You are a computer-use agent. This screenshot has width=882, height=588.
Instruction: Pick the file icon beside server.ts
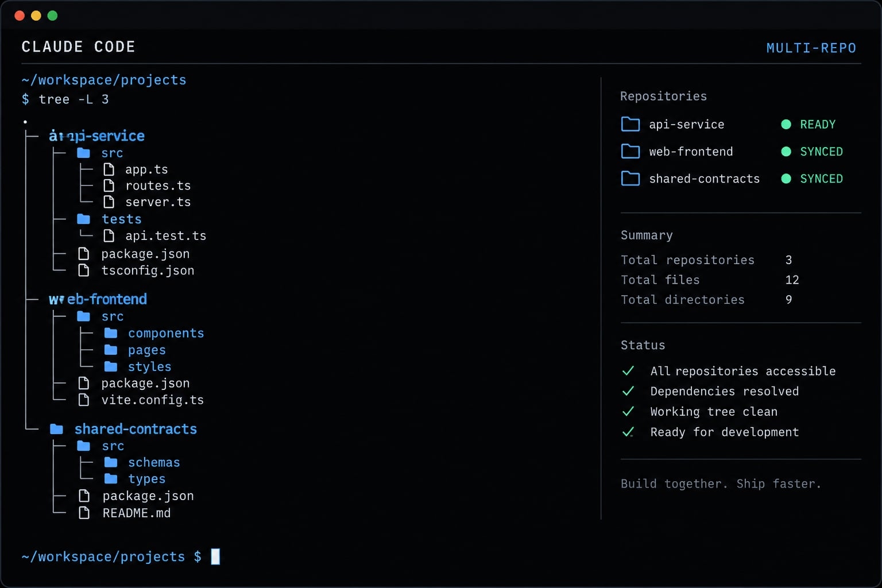click(x=109, y=202)
